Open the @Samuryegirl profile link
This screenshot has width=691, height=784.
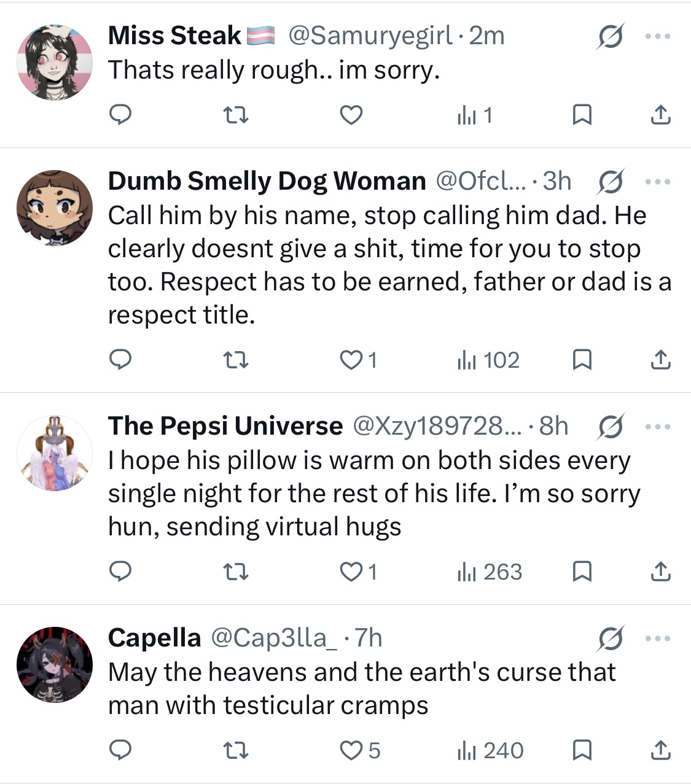coord(370,36)
